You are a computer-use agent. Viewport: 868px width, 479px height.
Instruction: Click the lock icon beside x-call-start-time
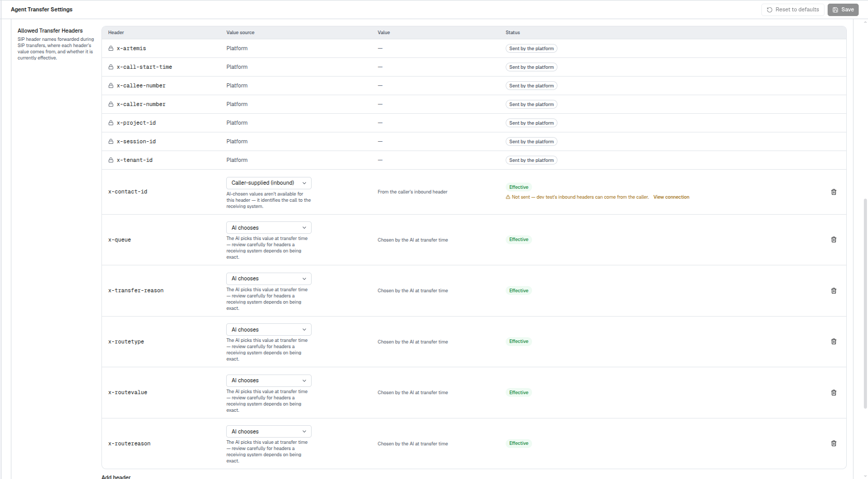[111, 67]
